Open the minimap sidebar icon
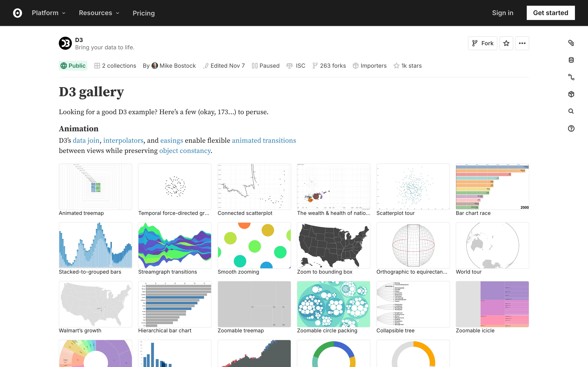The image size is (588, 367). 571,77
